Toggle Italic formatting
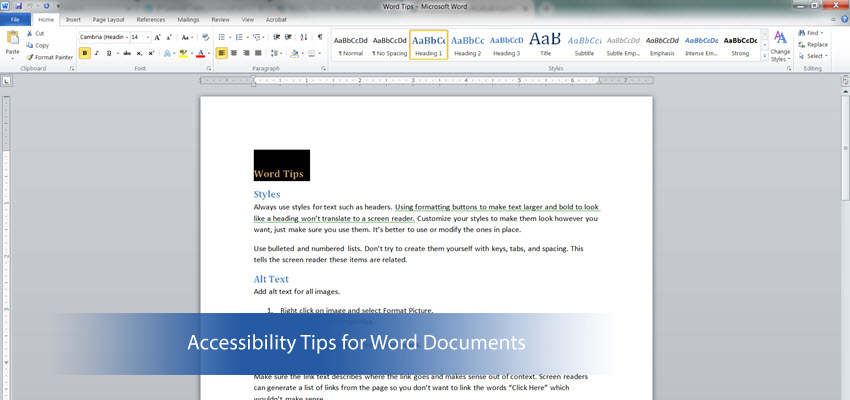This screenshot has width=850, height=400. [x=97, y=53]
